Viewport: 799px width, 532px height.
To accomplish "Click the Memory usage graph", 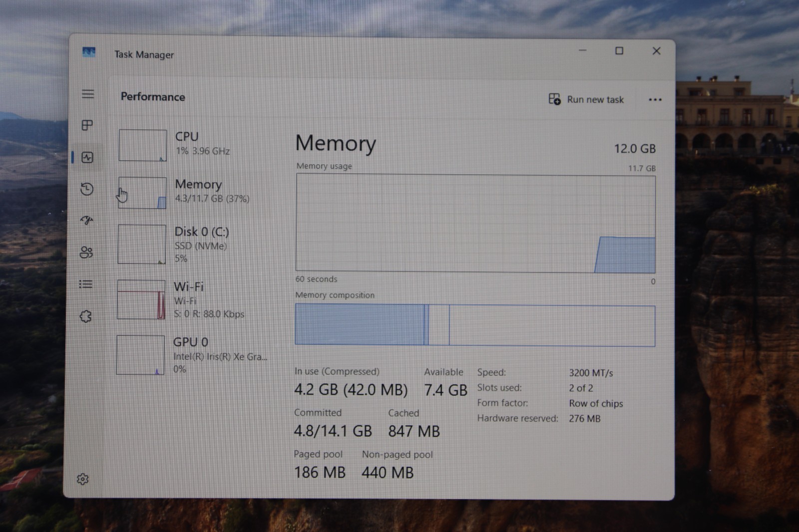I will pyautogui.click(x=475, y=223).
